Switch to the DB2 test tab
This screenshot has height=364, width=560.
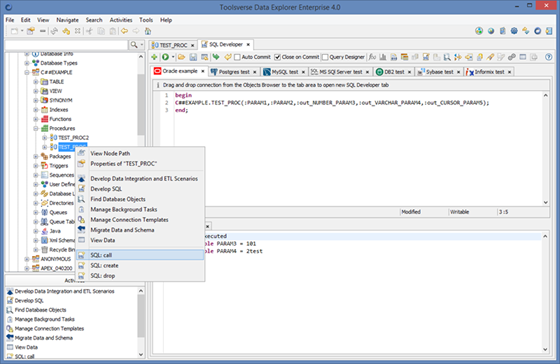(394, 72)
